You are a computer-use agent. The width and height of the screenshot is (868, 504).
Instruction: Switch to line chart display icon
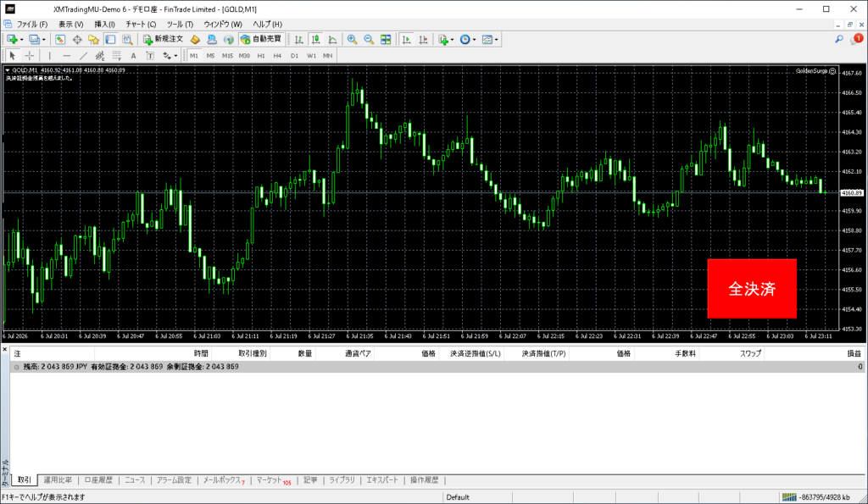(332, 39)
